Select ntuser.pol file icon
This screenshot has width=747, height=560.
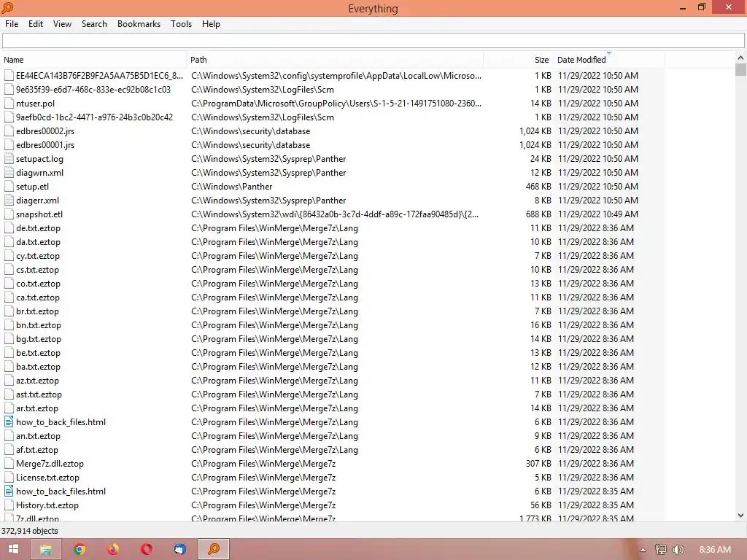pyautogui.click(x=9, y=103)
